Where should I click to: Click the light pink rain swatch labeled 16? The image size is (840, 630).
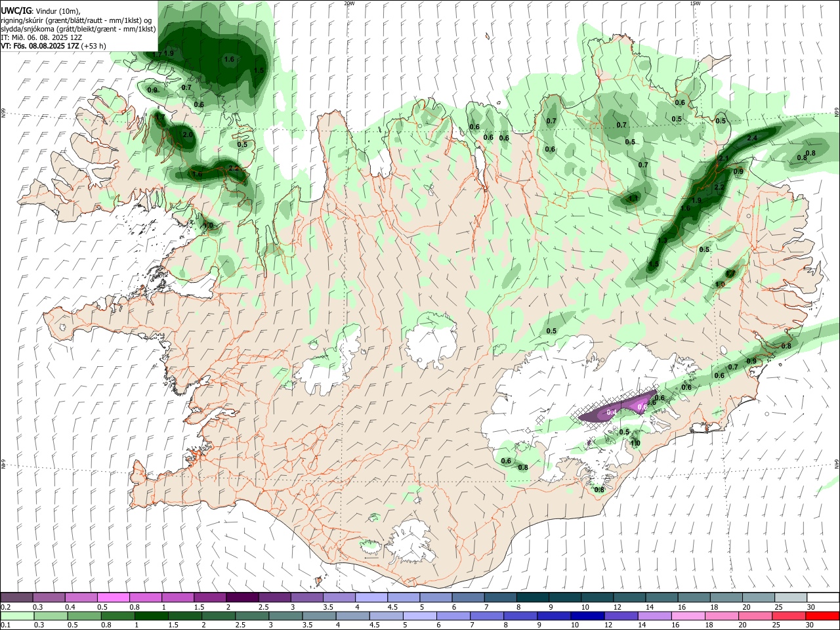687,616
